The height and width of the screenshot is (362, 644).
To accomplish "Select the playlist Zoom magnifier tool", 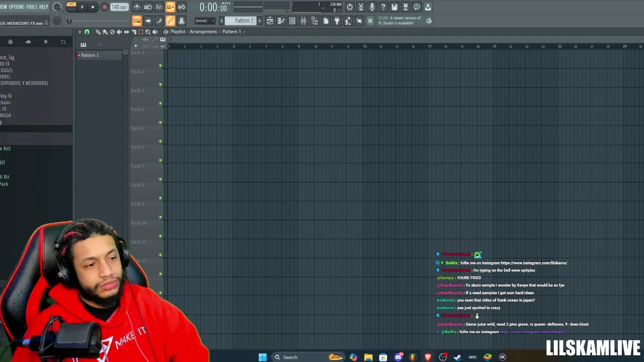I will [148, 32].
